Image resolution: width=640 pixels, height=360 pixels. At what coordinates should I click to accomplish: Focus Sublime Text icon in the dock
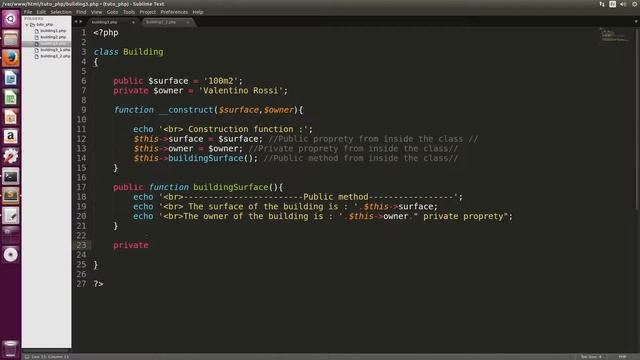[x=11, y=196]
